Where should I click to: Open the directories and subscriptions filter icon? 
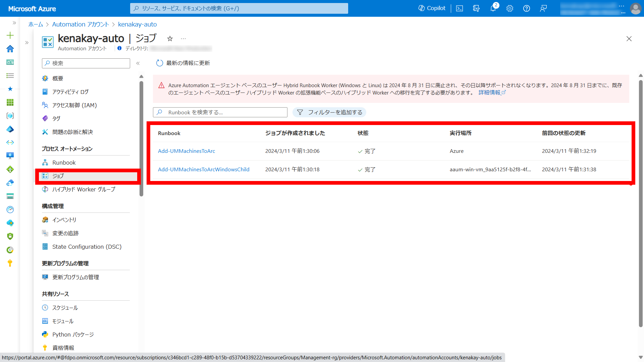[476, 8]
